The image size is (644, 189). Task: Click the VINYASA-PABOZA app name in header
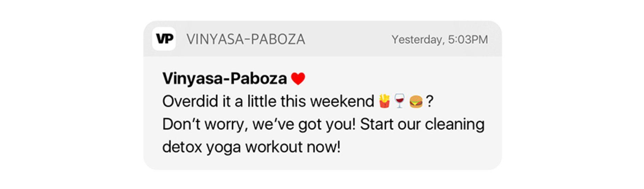(246, 39)
